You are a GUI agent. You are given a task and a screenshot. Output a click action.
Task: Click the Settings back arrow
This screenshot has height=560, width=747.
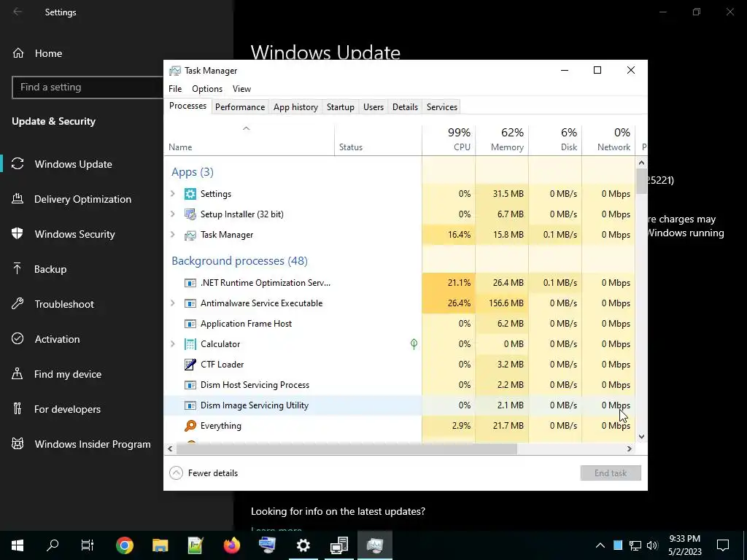(18, 12)
